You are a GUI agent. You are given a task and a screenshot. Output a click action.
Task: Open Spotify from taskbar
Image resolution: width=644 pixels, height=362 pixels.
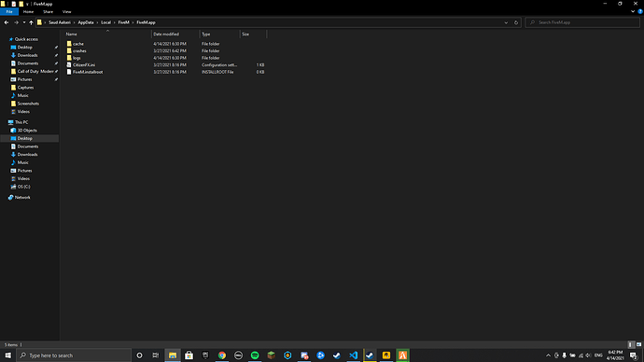click(255, 355)
